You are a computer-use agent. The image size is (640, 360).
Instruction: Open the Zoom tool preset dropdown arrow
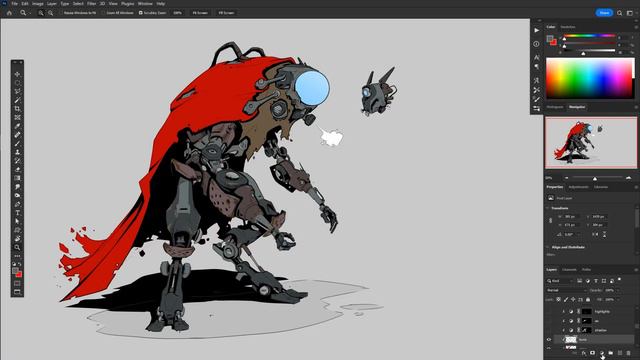click(29, 13)
